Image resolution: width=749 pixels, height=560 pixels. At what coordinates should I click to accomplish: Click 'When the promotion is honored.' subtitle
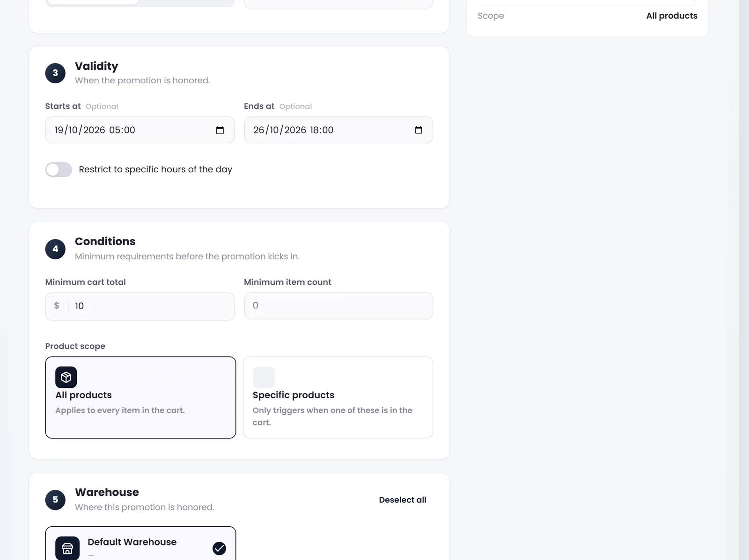click(142, 80)
